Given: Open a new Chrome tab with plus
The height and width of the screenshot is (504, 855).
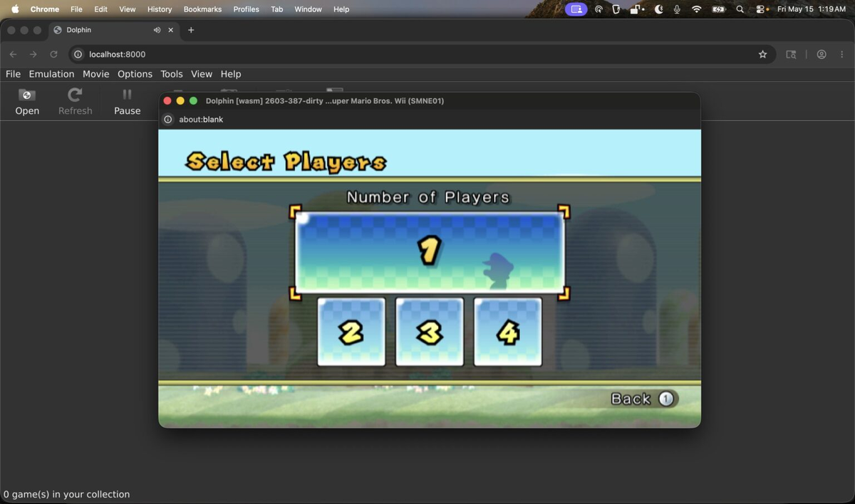Looking at the screenshot, I should click(191, 30).
